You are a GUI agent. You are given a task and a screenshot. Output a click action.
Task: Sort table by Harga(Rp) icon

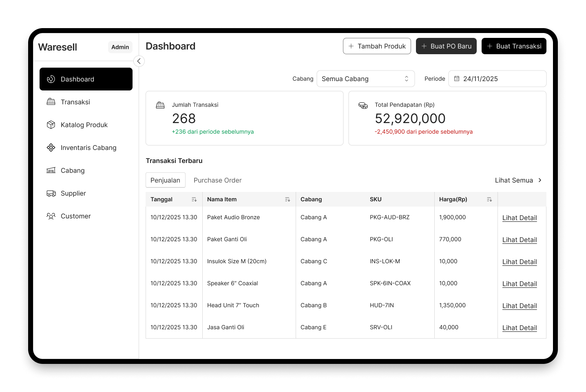[x=489, y=199]
